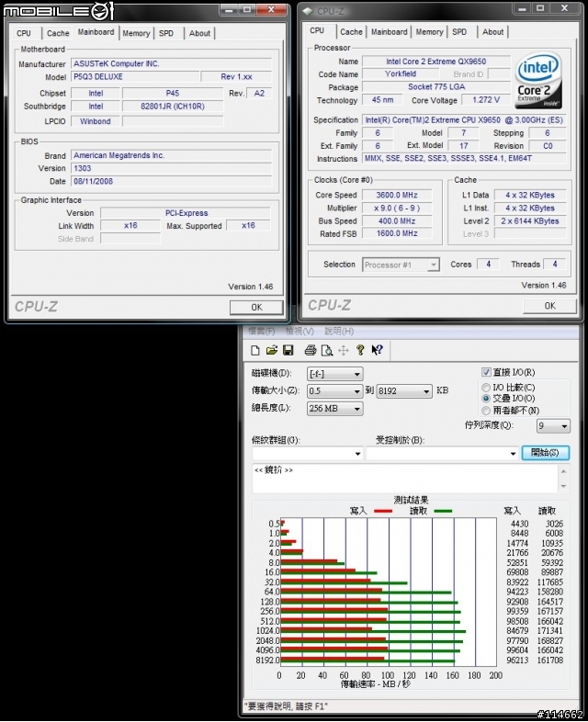Toggle the 直接 I/O(R) checkbox

(486, 372)
